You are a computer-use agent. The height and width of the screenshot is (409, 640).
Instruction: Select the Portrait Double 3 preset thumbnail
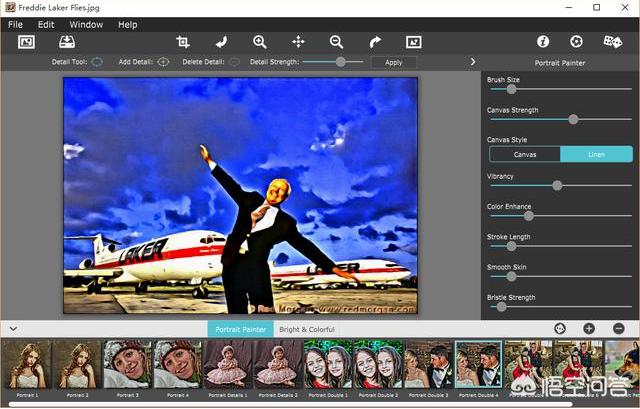(x=429, y=365)
